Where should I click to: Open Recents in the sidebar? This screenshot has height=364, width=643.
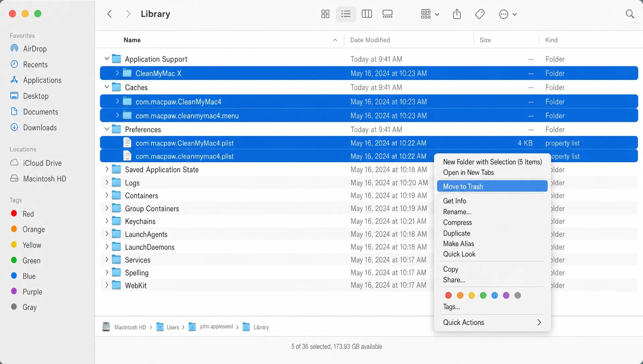29,65
